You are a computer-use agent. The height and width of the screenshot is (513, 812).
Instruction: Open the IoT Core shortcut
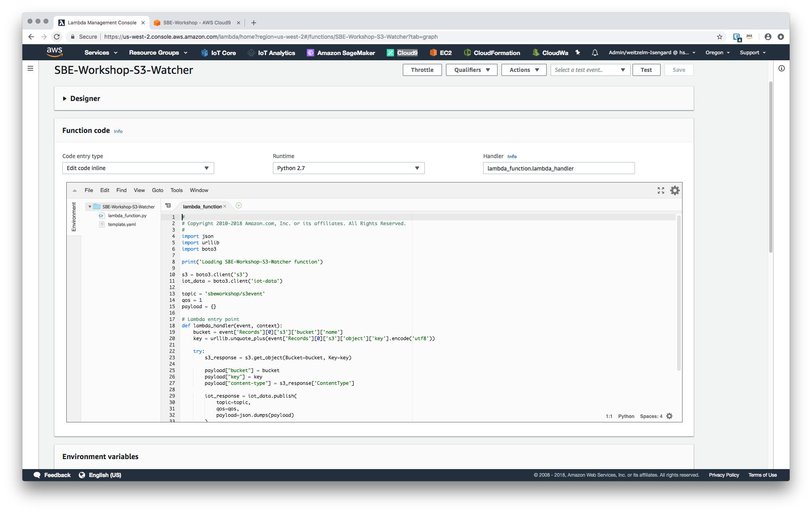click(218, 53)
